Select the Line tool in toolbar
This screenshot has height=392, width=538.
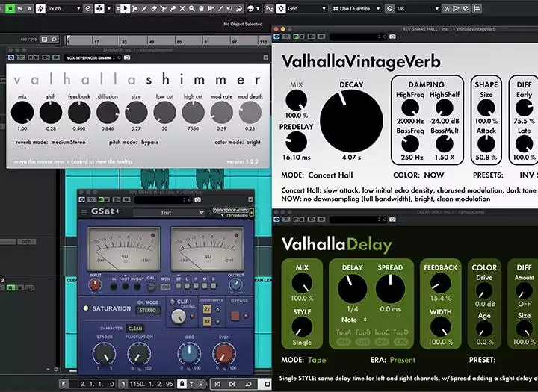click(220, 8)
